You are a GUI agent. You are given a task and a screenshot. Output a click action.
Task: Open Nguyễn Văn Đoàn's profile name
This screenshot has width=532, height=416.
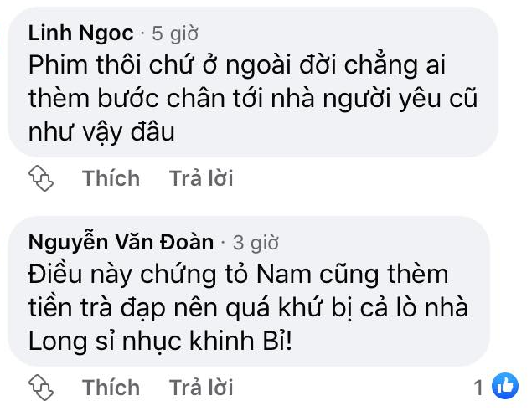[x=121, y=243]
